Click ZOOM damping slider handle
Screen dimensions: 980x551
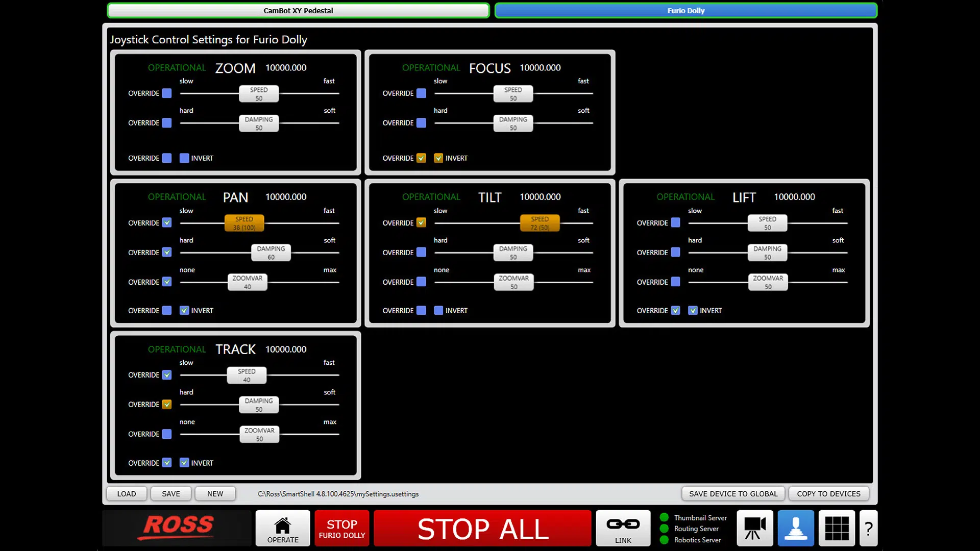(259, 123)
